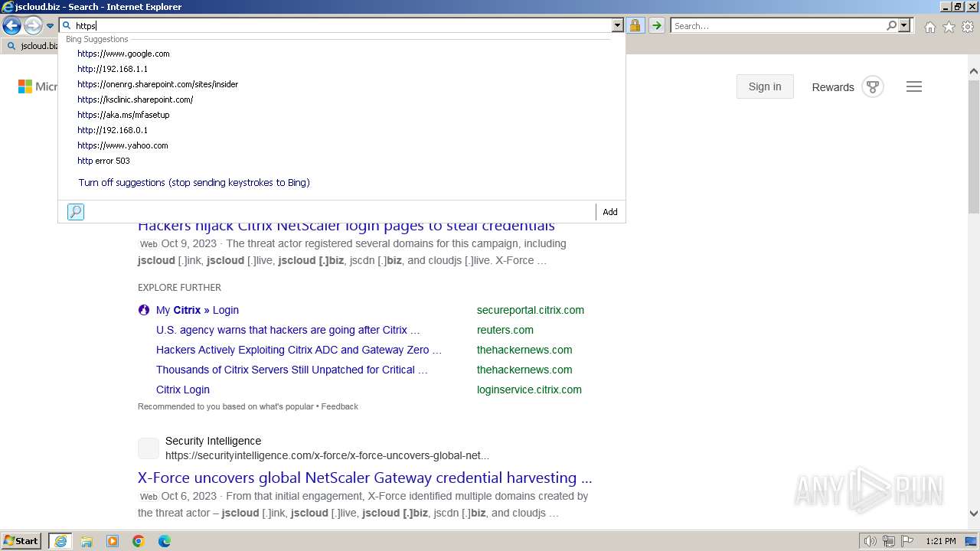Open X-Force uncovers global NetScaler result
Screen dimensions: 980x551
point(364,478)
